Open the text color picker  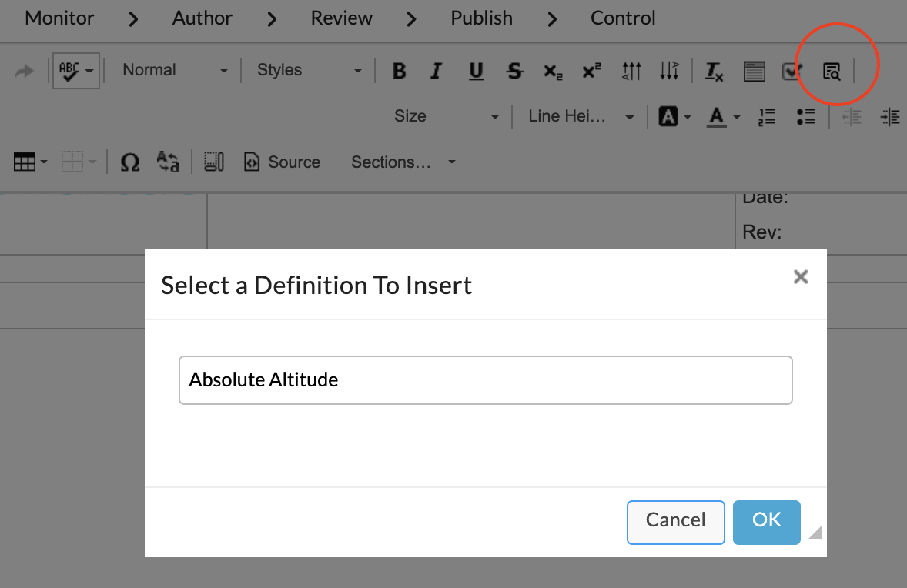[722, 117]
